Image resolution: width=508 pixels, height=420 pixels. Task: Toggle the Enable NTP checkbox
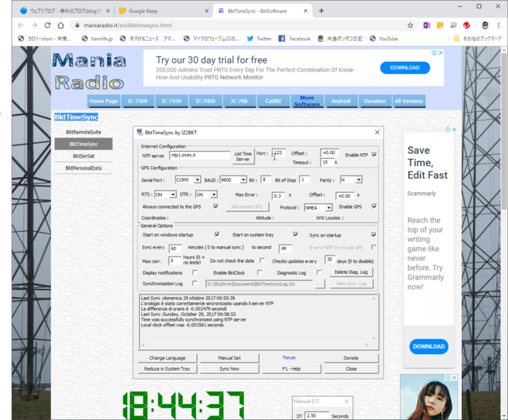click(374, 155)
